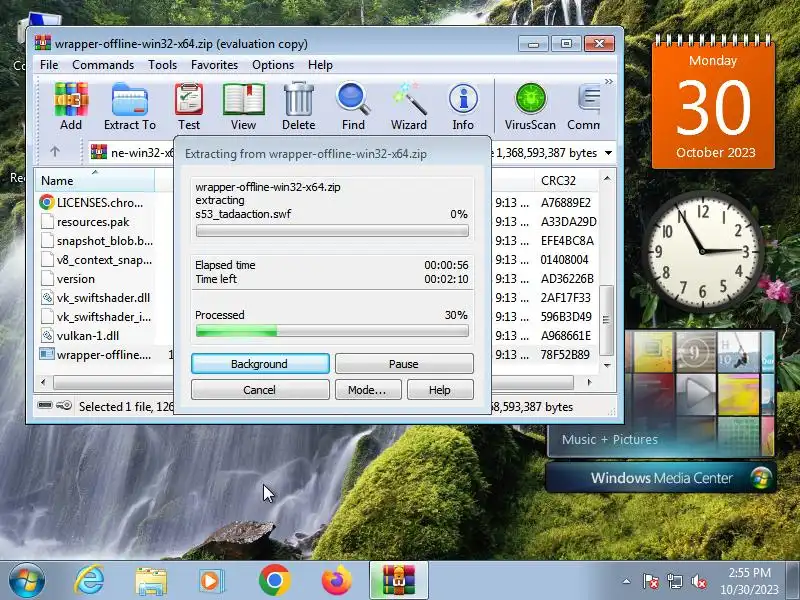
Task: Click the Processed progress bar
Action: pos(332,331)
